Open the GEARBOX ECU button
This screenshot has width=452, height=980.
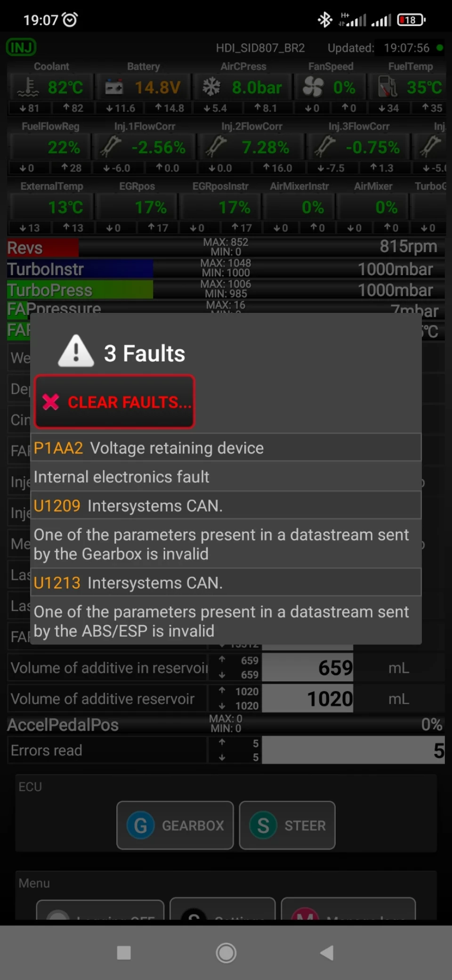click(x=175, y=825)
